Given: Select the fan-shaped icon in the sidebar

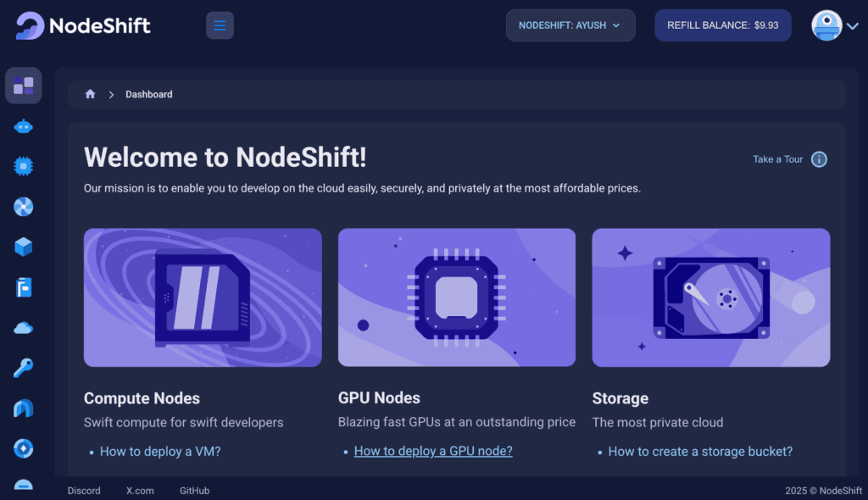Looking at the screenshot, I should click(x=23, y=207).
